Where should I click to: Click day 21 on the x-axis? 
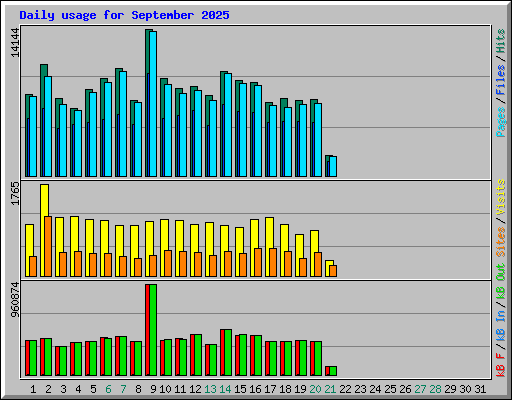(x=330, y=389)
